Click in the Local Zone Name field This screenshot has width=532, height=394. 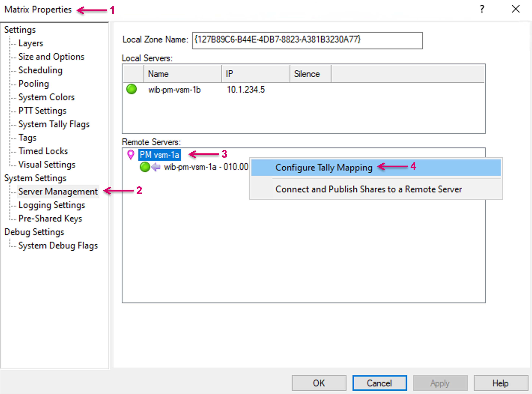coord(307,41)
